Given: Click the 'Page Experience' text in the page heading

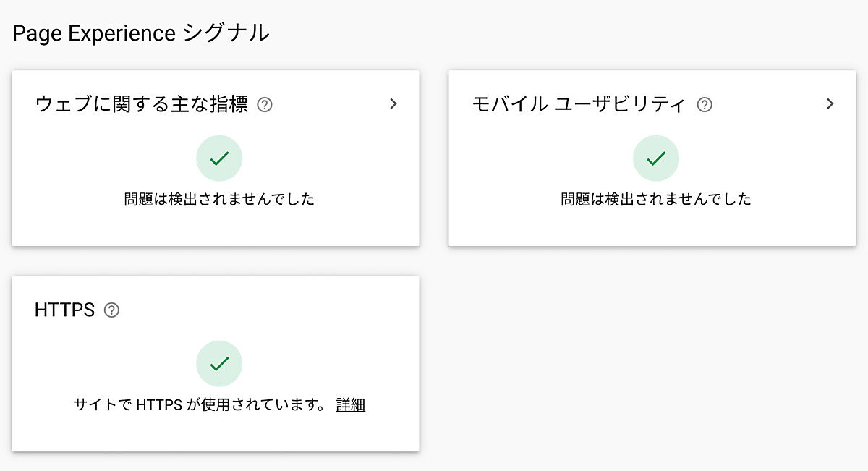Looking at the screenshot, I should [94, 33].
